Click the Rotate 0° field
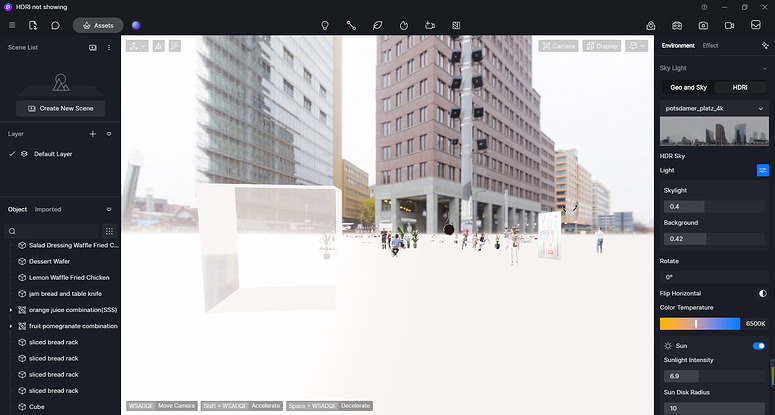This screenshot has height=415, width=775. coord(714,277)
